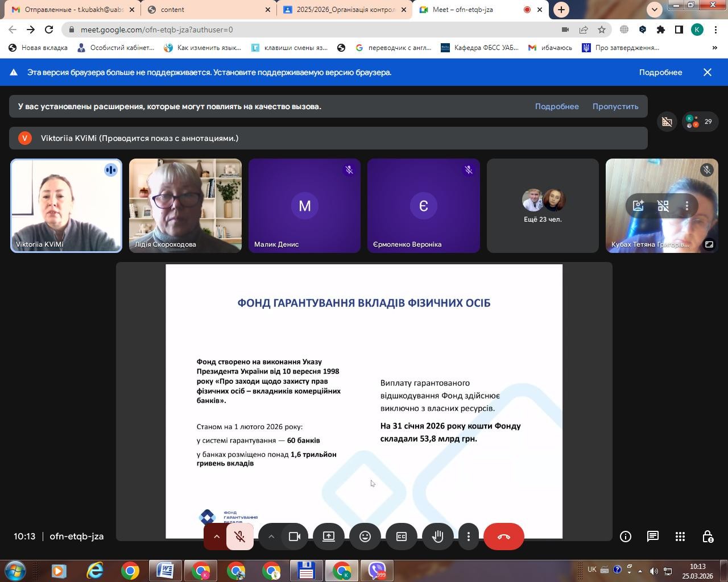
Task: Expand audio settings arrow beside microphone
Action: pyautogui.click(x=217, y=537)
